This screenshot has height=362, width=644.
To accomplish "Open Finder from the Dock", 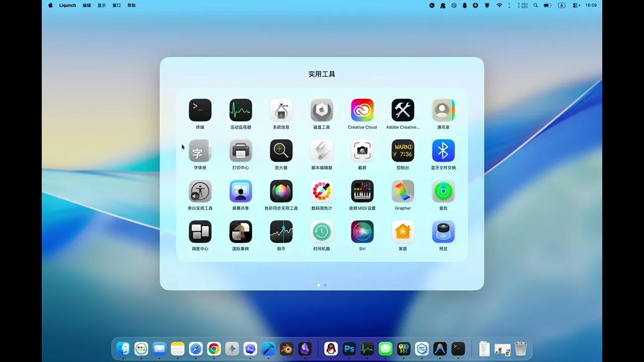I will (123, 348).
